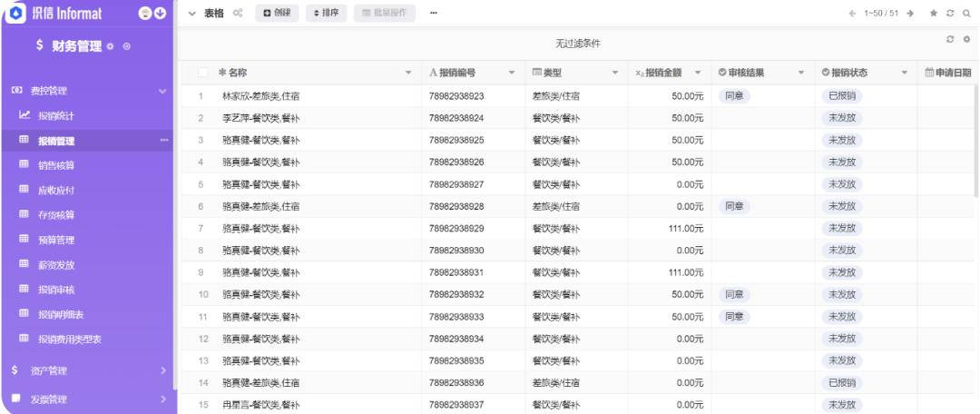Viewport: 980px width, 414px height.
Task: Open the 名称 column dropdown arrow
Action: [x=408, y=74]
